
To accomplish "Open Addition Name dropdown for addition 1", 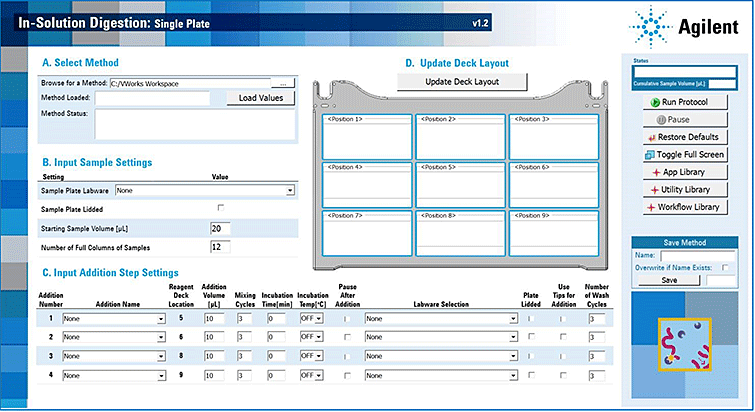I will (x=160, y=319).
